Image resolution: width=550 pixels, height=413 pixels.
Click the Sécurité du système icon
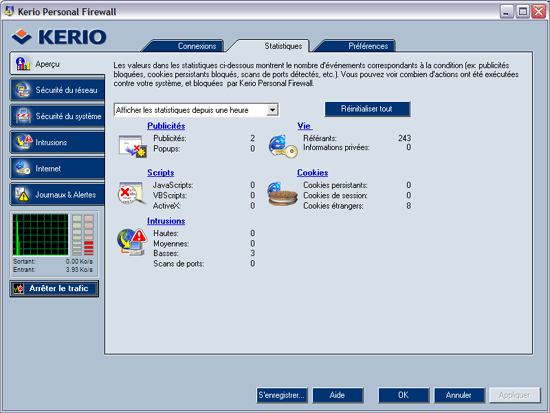pyautogui.click(x=23, y=116)
